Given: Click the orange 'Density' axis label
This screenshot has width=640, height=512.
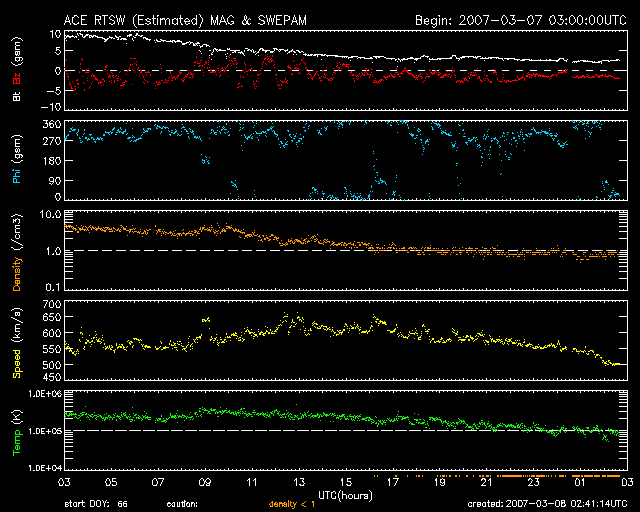Looking at the screenshot, I should pos(17,274).
